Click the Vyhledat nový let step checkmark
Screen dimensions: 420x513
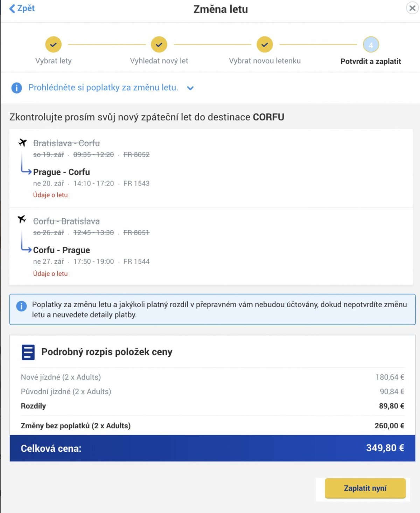159,45
